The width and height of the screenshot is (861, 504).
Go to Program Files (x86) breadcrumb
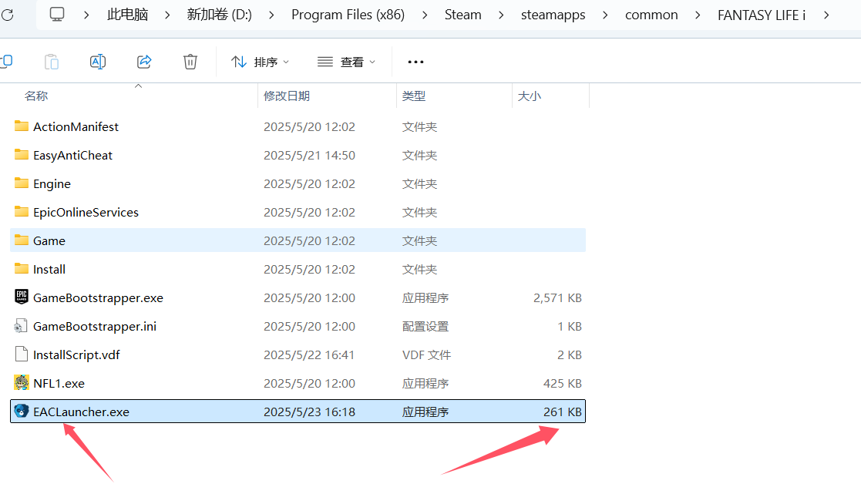[348, 15]
